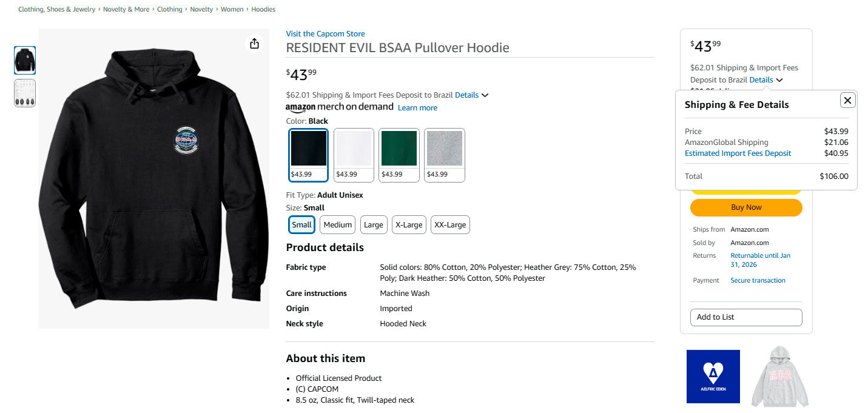This screenshot has width=868, height=413.
Task: Select the heather grey color swatch
Action: 444,155
